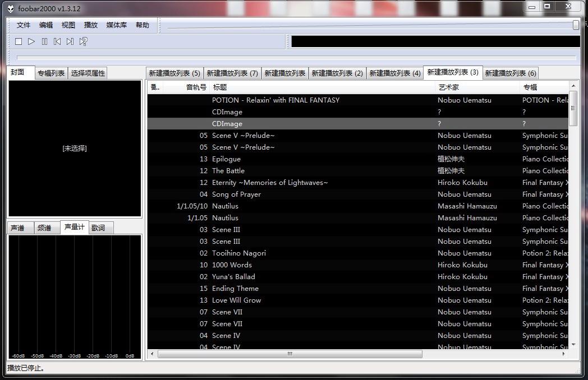Open the 媒体库 menu

click(x=116, y=25)
